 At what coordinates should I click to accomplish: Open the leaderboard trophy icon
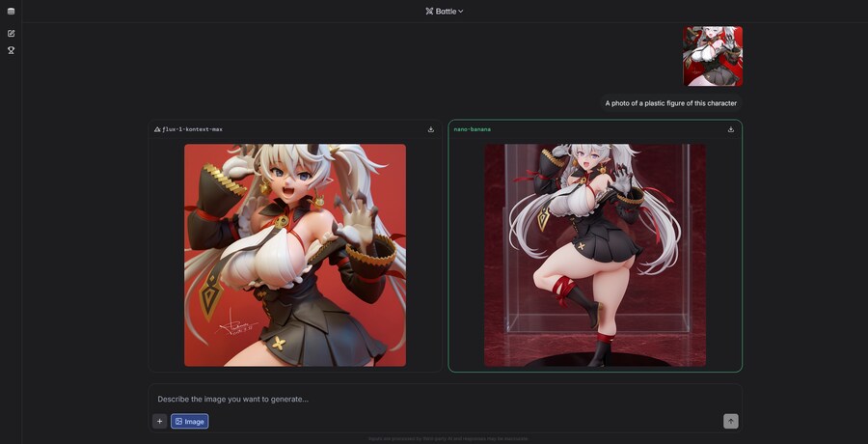click(11, 50)
